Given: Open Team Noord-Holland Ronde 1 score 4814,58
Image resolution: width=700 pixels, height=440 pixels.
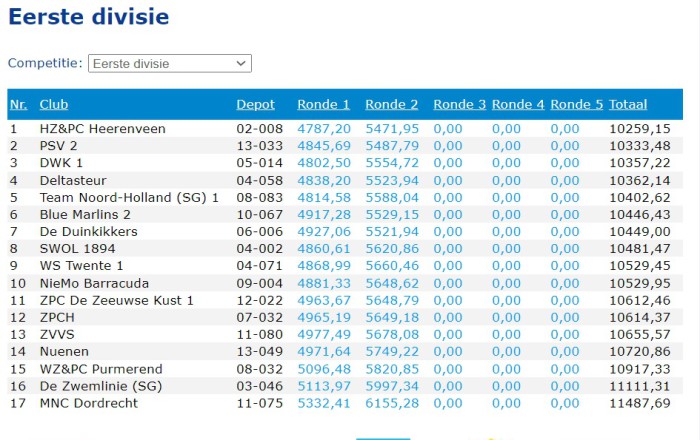Looking at the screenshot, I should [x=324, y=198].
